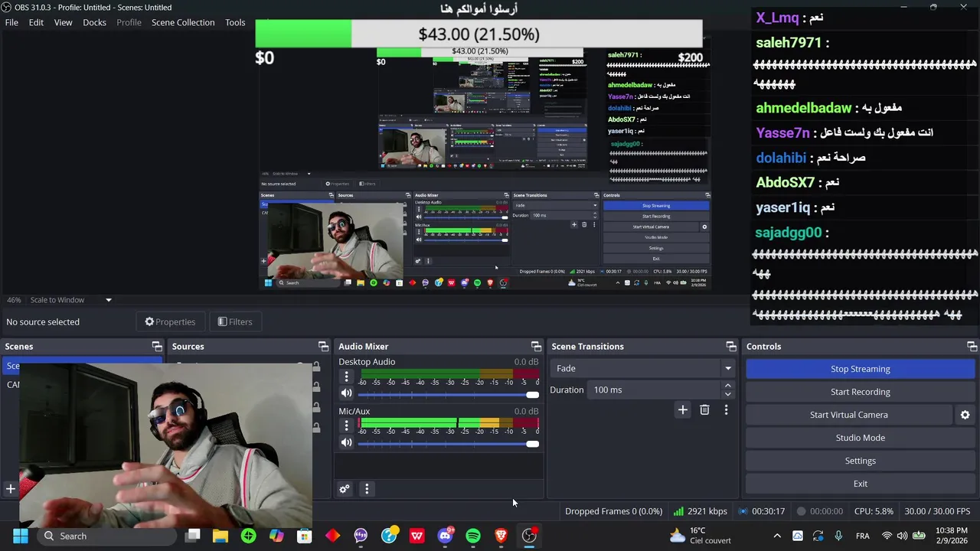This screenshot has width=980, height=551.
Task: Open system volume tray icon
Action: tap(902, 536)
